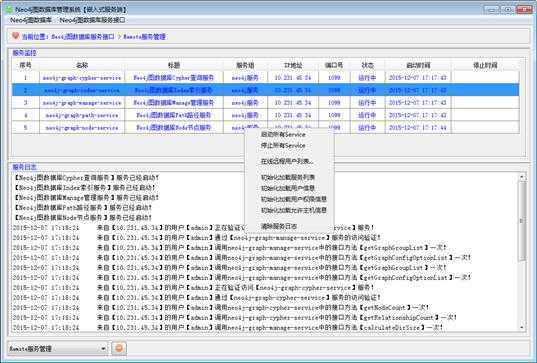Image resolution: width=537 pixels, height=363 pixels.
Task: Click 运行中 status in row 4
Action: tap(367, 115)
